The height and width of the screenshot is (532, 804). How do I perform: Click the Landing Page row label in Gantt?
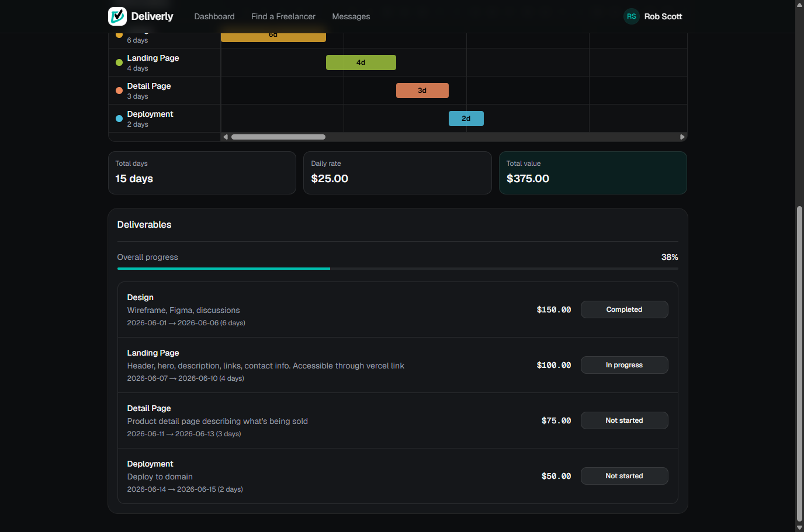click(153, 58)
